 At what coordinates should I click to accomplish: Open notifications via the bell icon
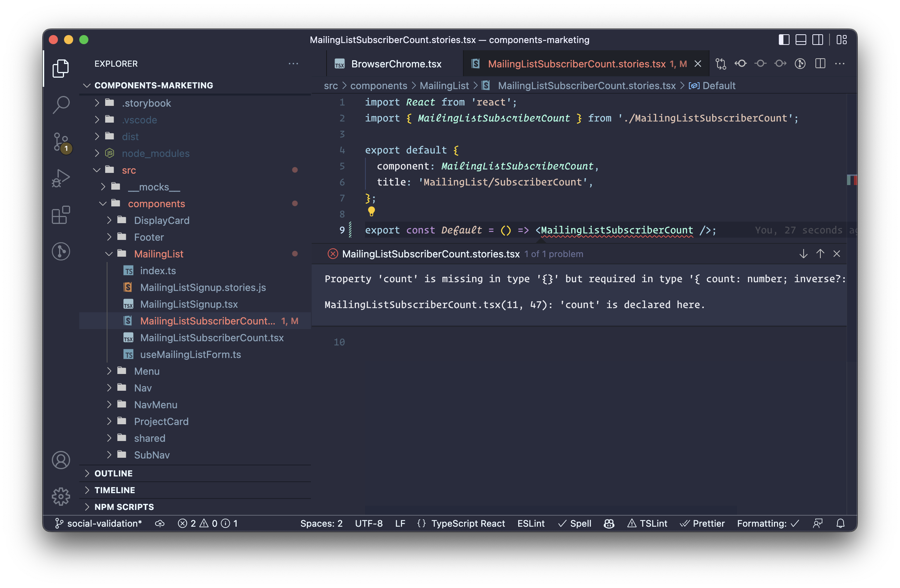(x=841, y=523)
